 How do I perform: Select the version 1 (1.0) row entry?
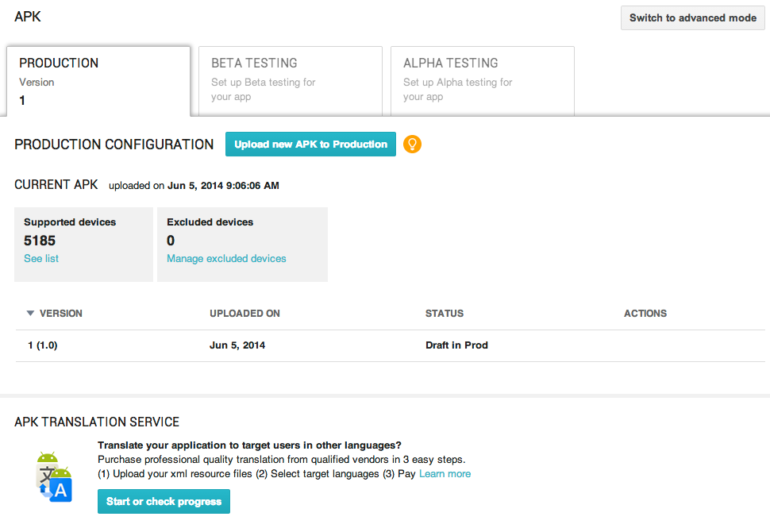click(43, 345)
